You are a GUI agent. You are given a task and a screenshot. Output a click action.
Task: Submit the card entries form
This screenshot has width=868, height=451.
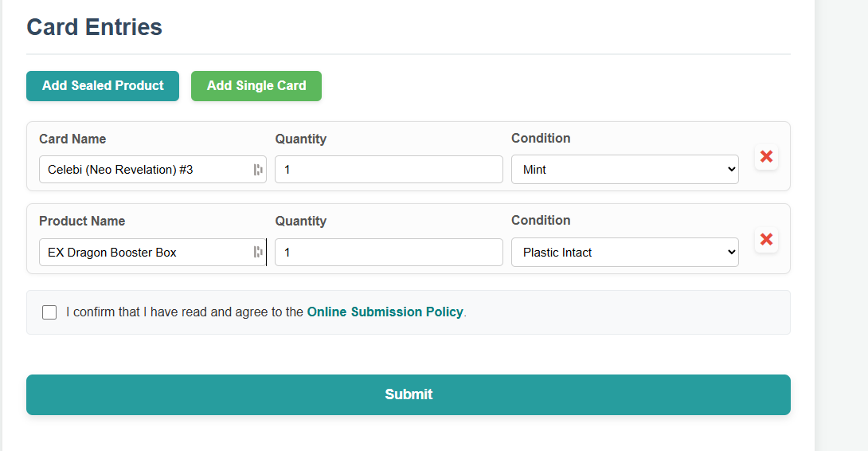409,394
